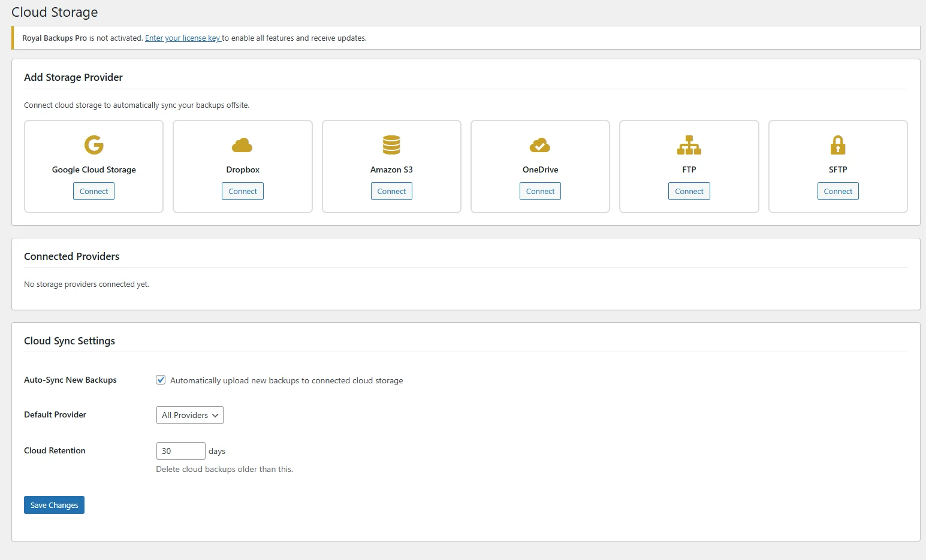This screenshot has width=926, height=560.
Task: Click inside the Cloud Retention days field
Action: pyautogui.click(x=180, y=451)
